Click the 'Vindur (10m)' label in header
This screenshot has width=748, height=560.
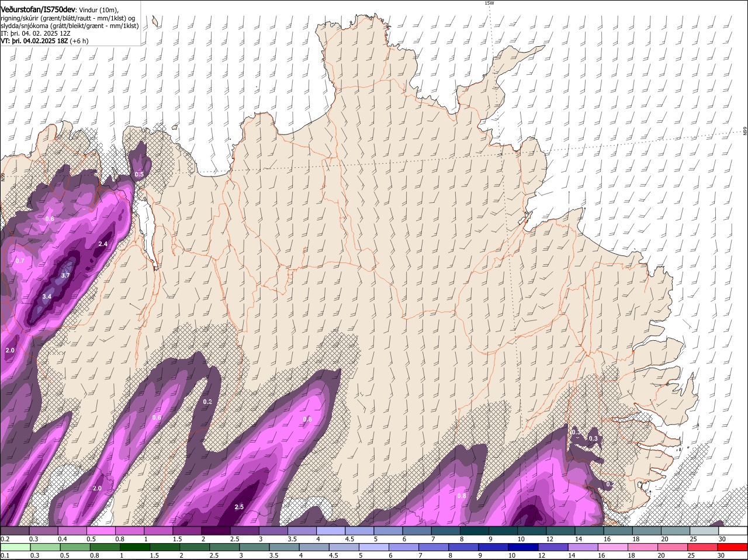tap(99, 9)
